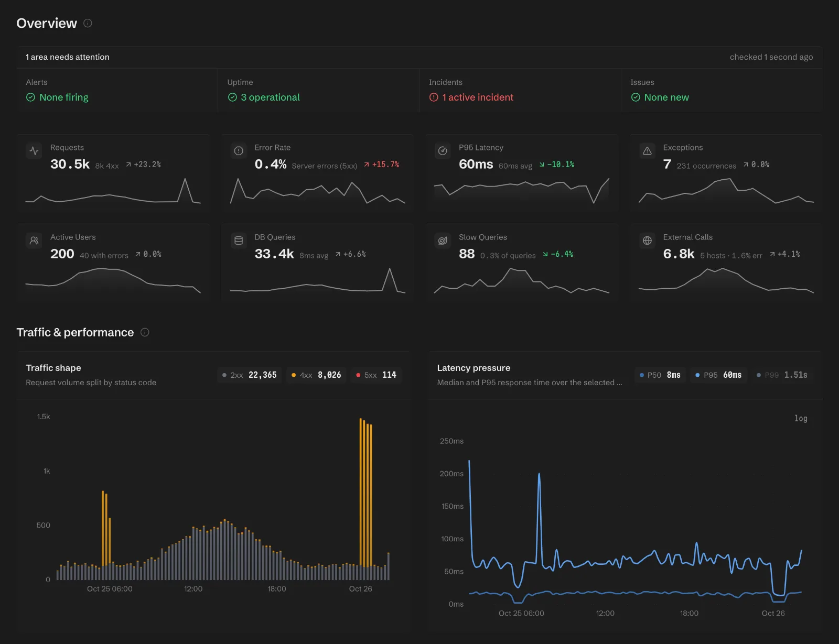
Task: Click the Error Rate alert-circle icon
Action: tap(239, 151)
